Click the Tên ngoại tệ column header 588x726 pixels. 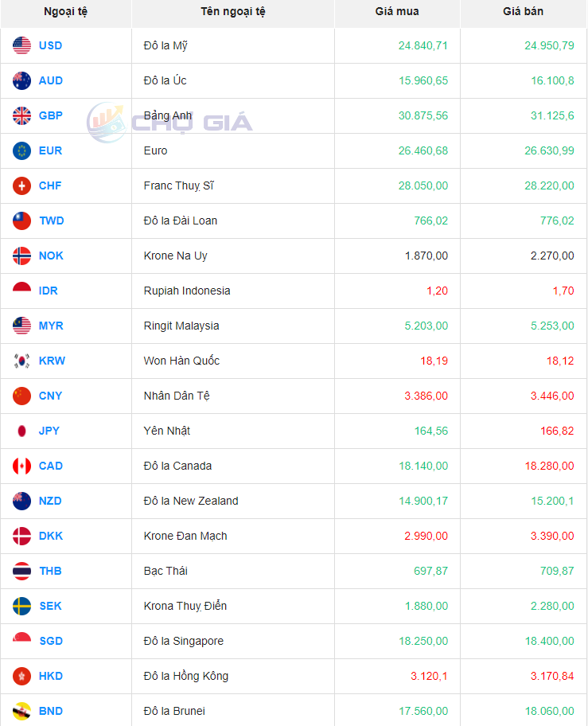[233, 12]
